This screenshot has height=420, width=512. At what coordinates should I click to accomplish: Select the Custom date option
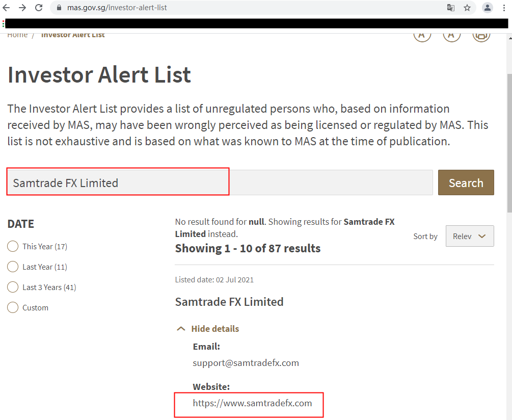13,308
